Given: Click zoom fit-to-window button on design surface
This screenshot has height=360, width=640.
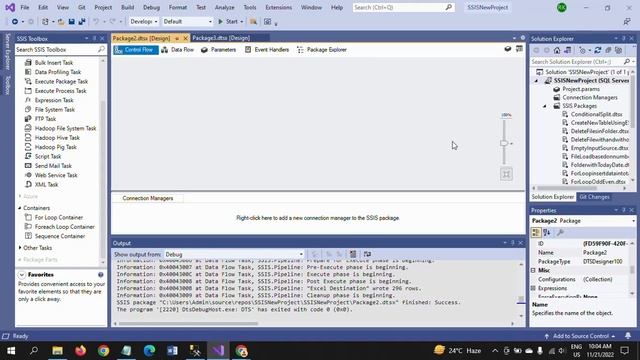Looking at the screenshot, I should pyautogui.click(x=506, y=174).
